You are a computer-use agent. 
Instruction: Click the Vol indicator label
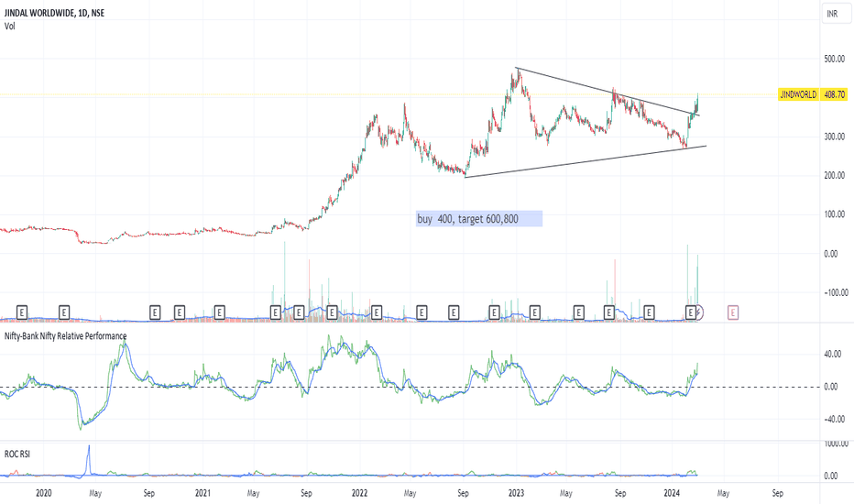(x=10, y=27)
